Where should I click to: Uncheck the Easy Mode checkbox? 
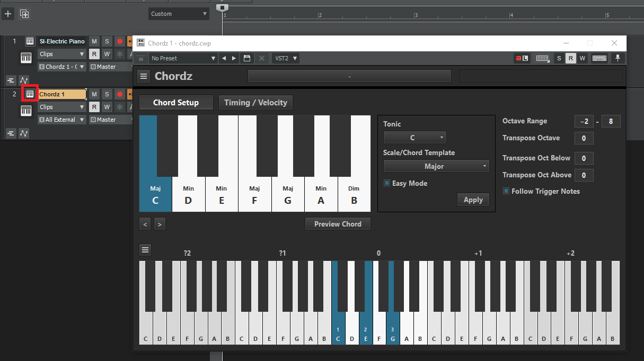click(387, 183)
